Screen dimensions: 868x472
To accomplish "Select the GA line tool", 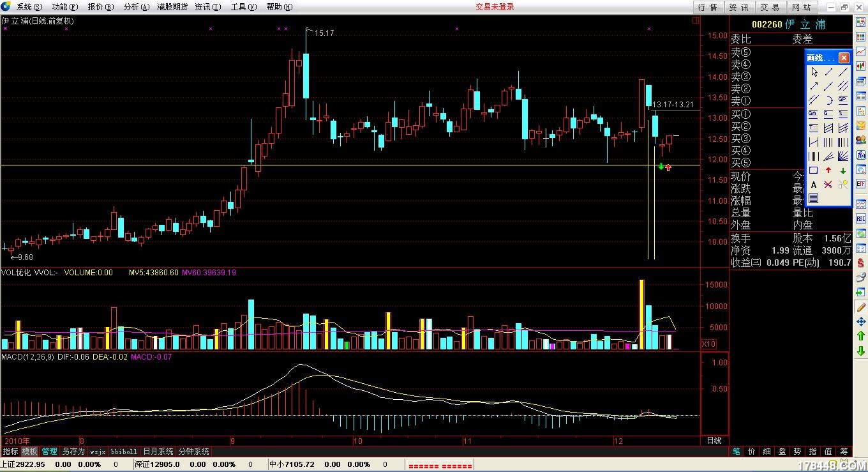I will [813, 114].
